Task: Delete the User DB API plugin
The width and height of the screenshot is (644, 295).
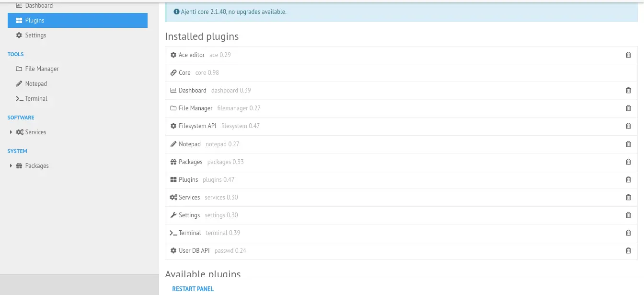Action: coord(628,250)
